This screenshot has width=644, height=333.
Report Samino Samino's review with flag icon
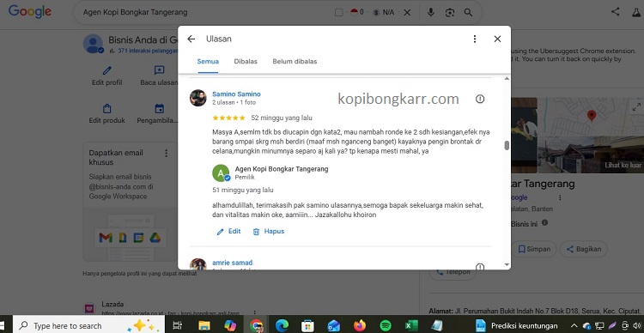[x=480, y=99]
